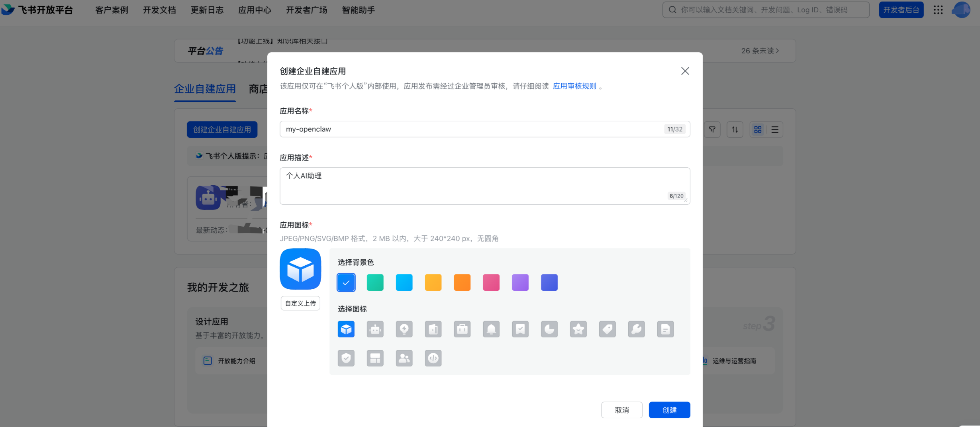Open the 应用审核规则 link
This screenshot has height=427, width=980.
tap(574, 86)
